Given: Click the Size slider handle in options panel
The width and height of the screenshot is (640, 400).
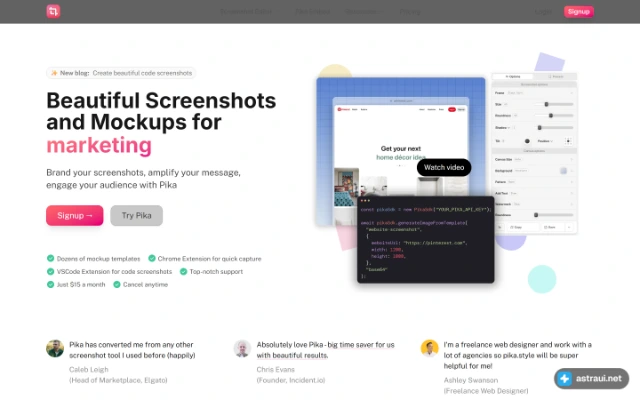Looking at the screenshot, I should 547,104.
